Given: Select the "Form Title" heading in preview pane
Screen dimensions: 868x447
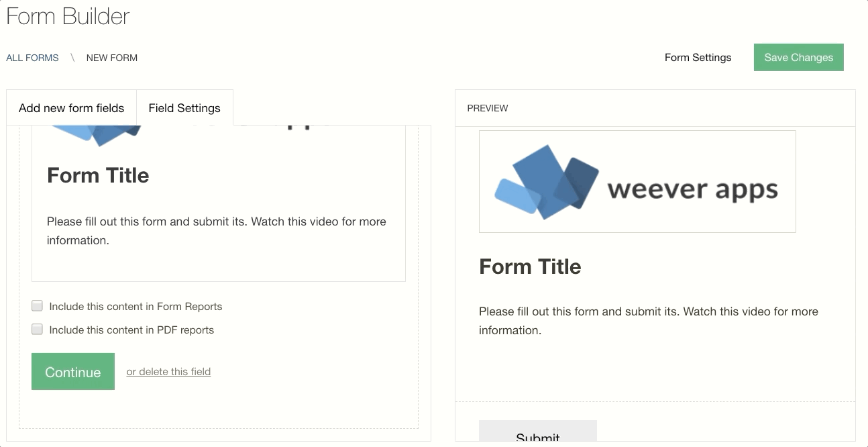Looking at the screenshot, I should tap(530, 266).
